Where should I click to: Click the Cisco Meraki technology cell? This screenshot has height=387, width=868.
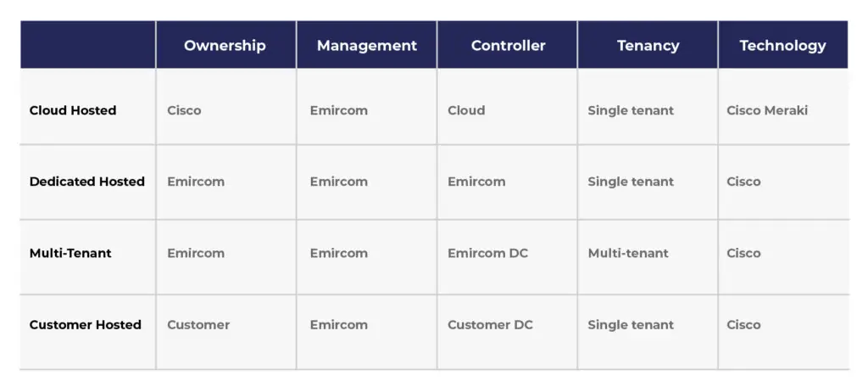pyautogui.click(x=767, y=110)
